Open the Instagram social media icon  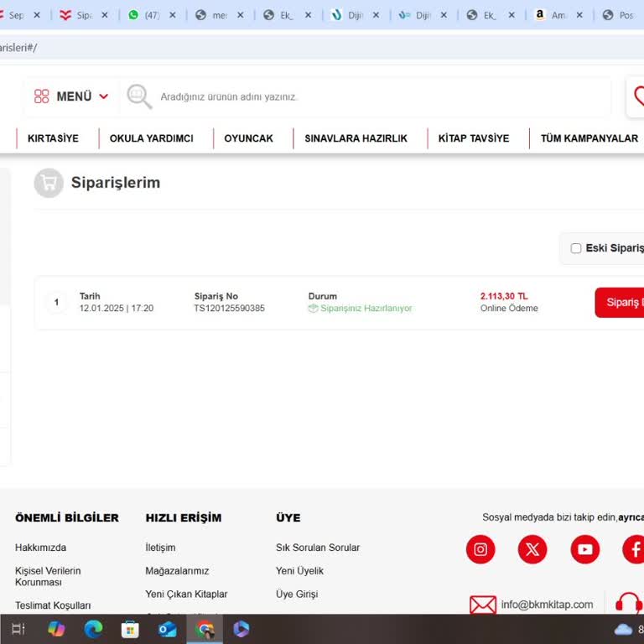480,549
